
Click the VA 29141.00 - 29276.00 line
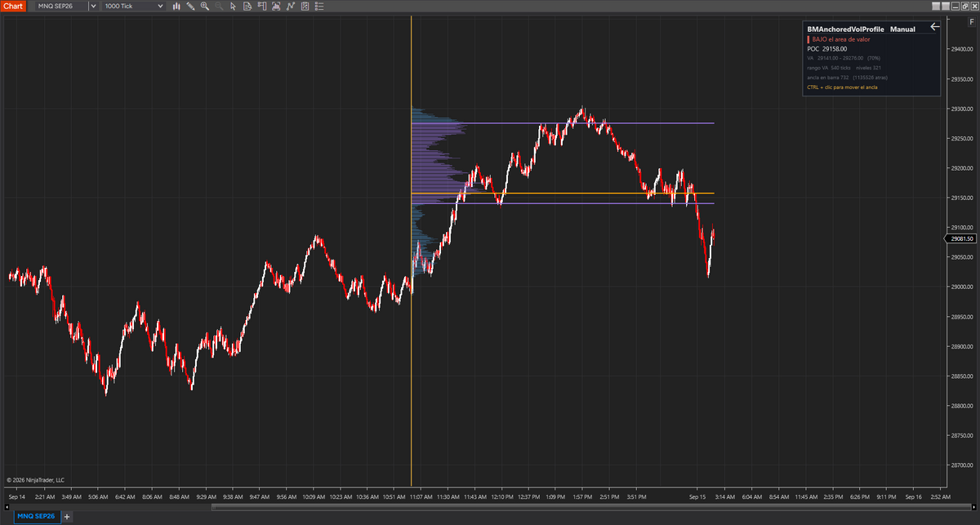(844, 58)
